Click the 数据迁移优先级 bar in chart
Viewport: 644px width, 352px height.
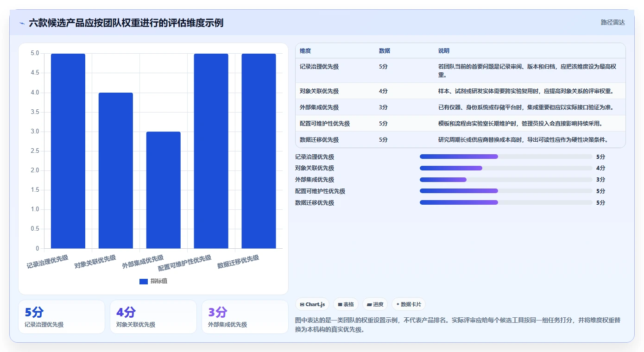pyautogui.click(x=259, y=151)
